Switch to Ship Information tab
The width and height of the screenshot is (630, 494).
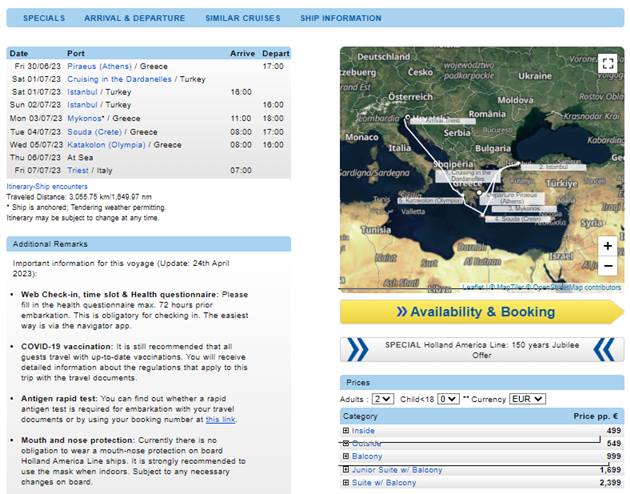pyautogui.click(x=341, y=18)
